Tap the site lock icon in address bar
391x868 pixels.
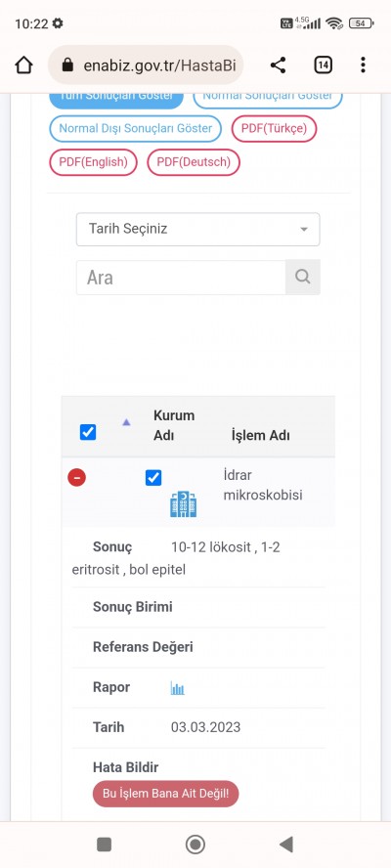coord(67,65)
